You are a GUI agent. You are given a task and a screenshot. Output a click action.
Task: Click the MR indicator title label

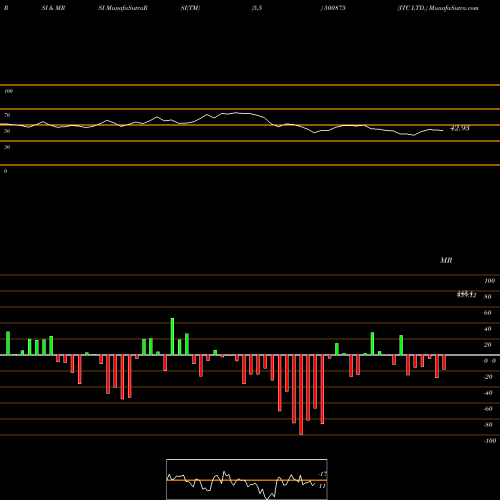446,260
